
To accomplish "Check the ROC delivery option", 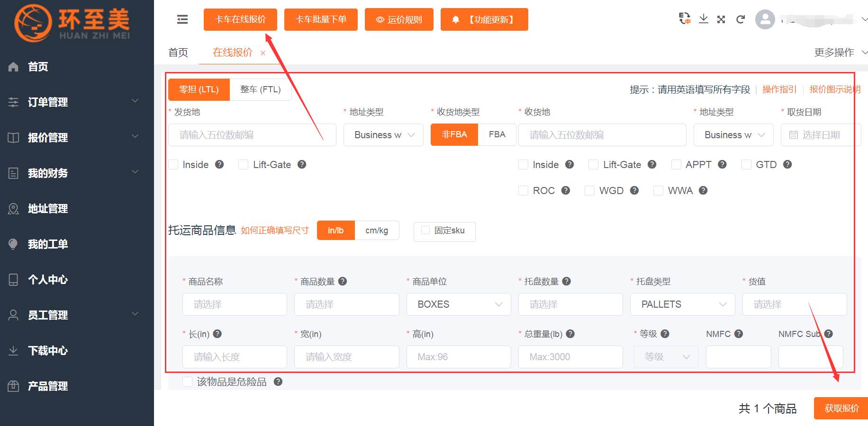I will [x=524, y=191].
